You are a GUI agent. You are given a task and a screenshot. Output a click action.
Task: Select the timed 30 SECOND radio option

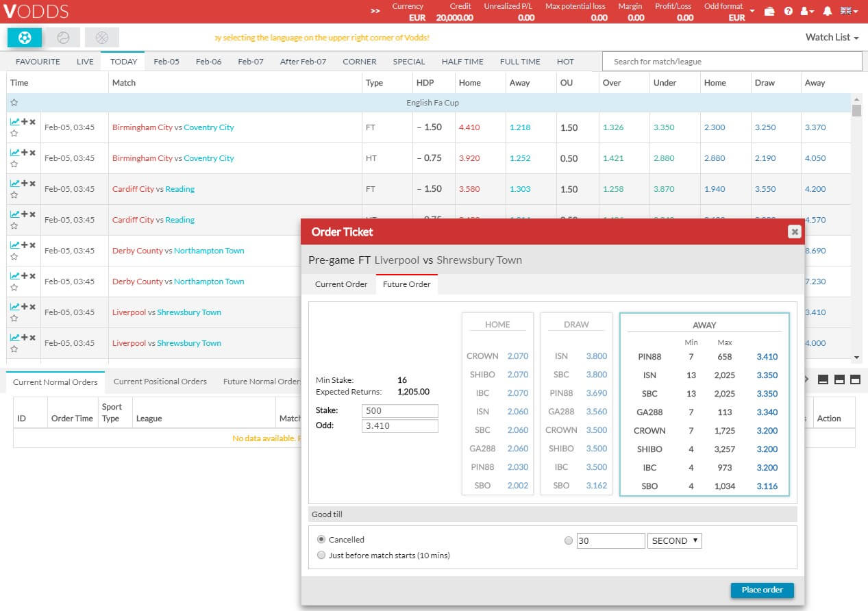[568, 540]
